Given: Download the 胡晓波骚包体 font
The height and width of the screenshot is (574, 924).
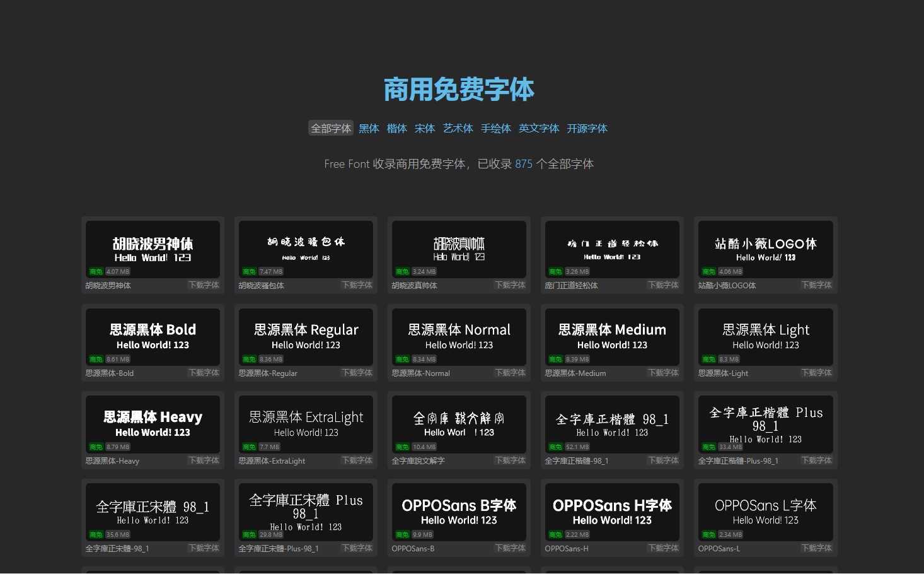Looking at the screenshot, I should [x=357, y=285].
